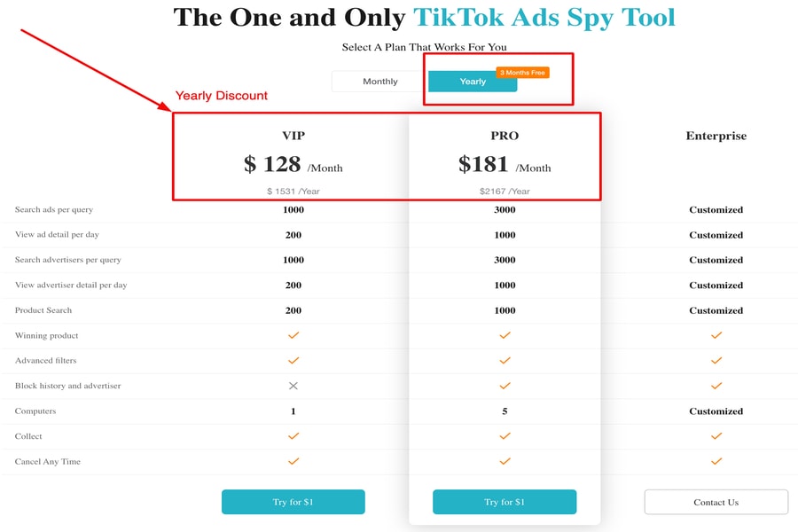The image size is (798, 532).
Task: Select the VIP plan heading
Action: [x=293, y=137]
